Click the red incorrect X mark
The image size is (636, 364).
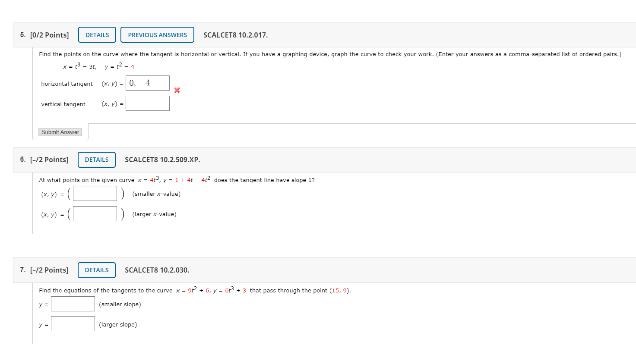point(177,90)
